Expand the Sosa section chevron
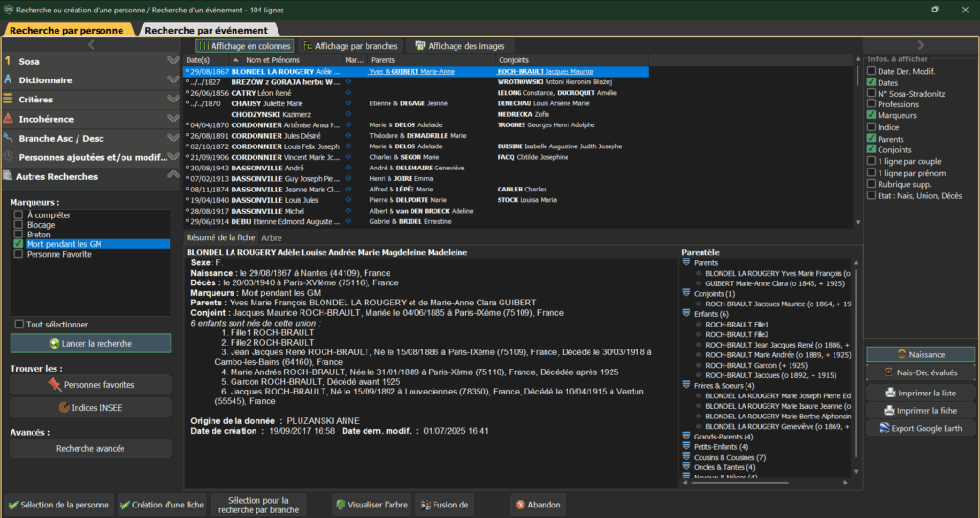The width and height of the screenshot is (980, 518). (x=173, y=60)
